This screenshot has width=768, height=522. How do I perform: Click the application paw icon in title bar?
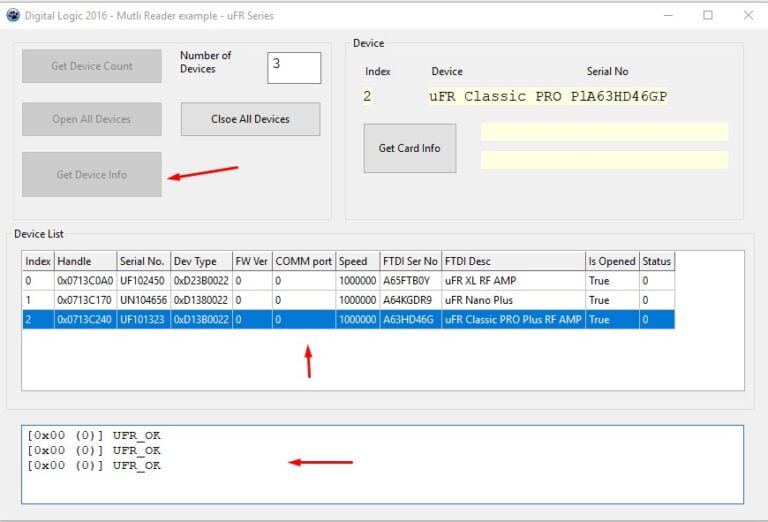(13, 15)
